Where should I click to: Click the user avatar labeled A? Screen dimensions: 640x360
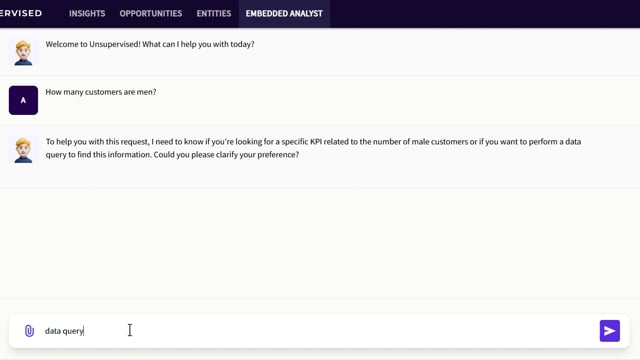point(23,100)
